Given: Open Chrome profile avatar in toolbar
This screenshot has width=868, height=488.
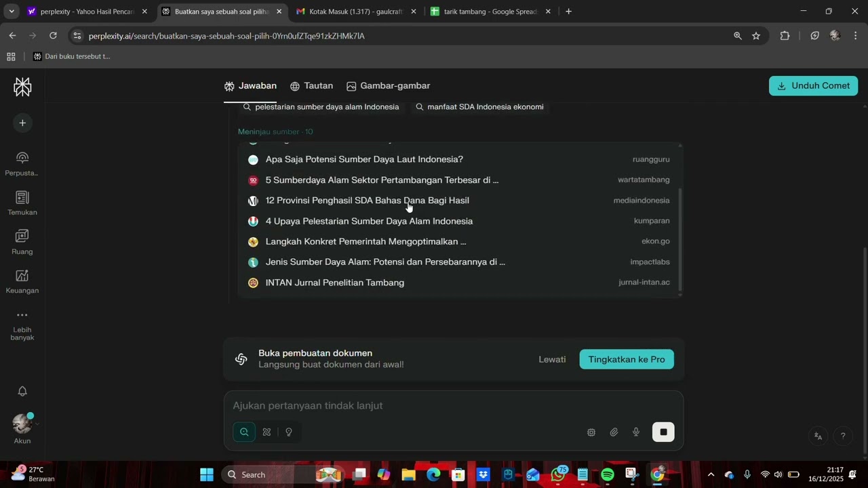Looking at the screenshot, I should click(x=835, y=36).
